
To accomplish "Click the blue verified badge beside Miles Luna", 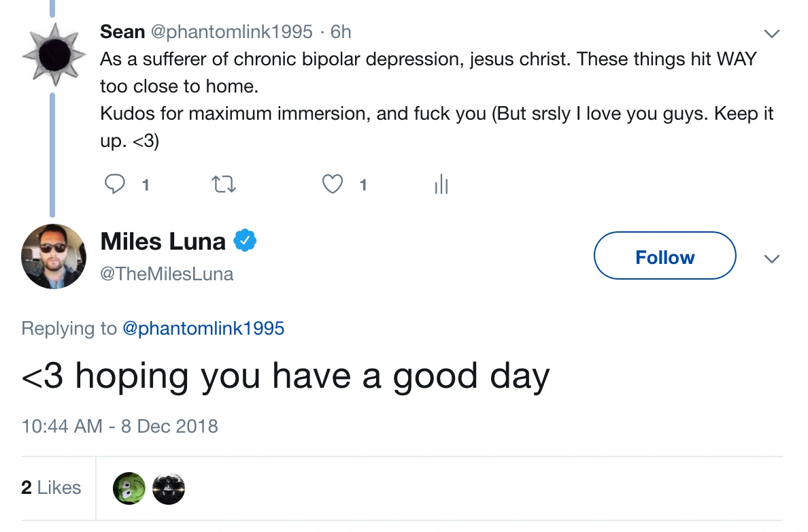I will 245,241.
